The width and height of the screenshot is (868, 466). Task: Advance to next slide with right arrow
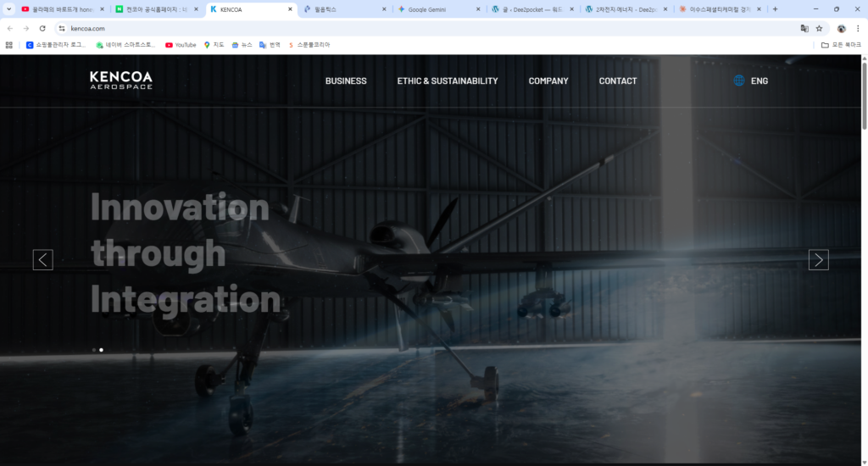(x=818, y=260)
